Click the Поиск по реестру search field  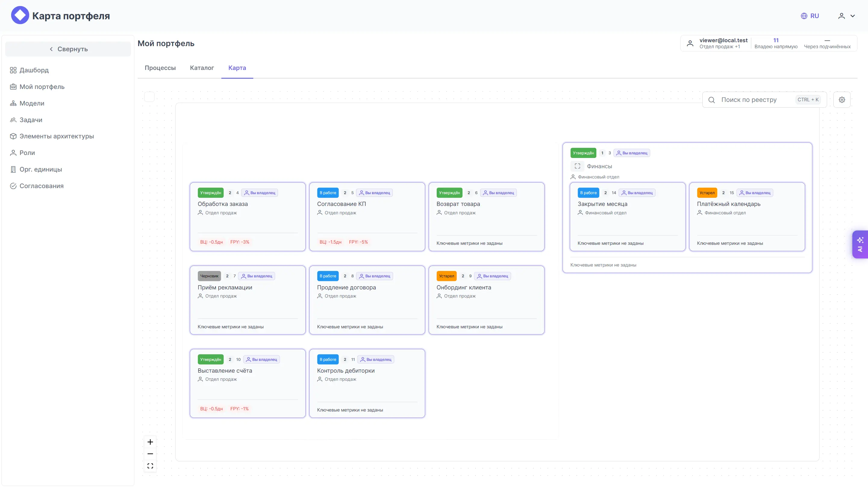point(764,100)
